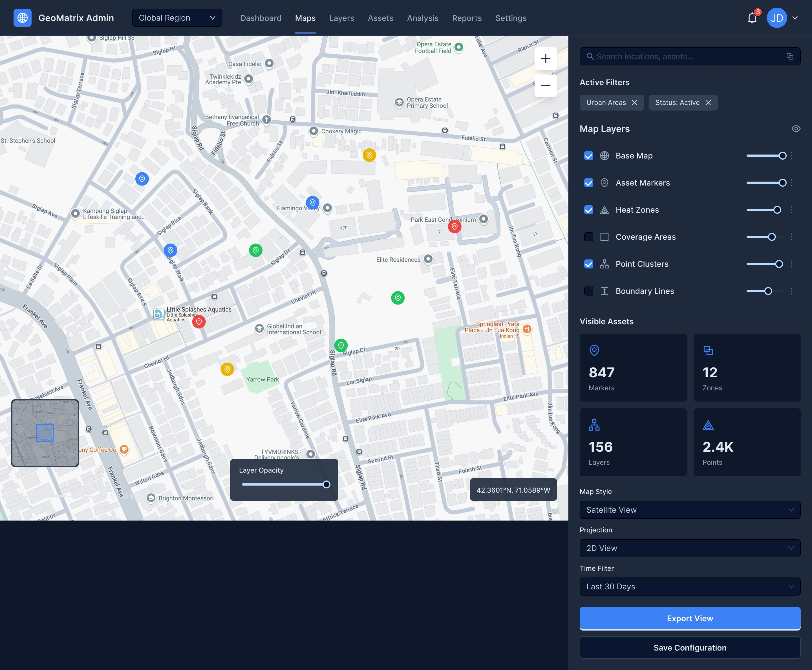The width and height of the screenshot is (812, 670).
Task: Click the Export View button
Action: click(x=690, y=618)
